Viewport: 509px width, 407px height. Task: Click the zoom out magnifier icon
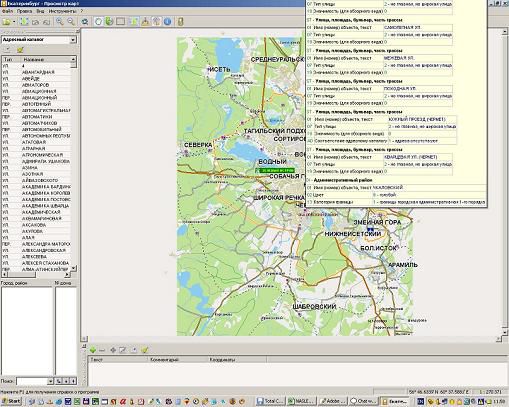71,22
